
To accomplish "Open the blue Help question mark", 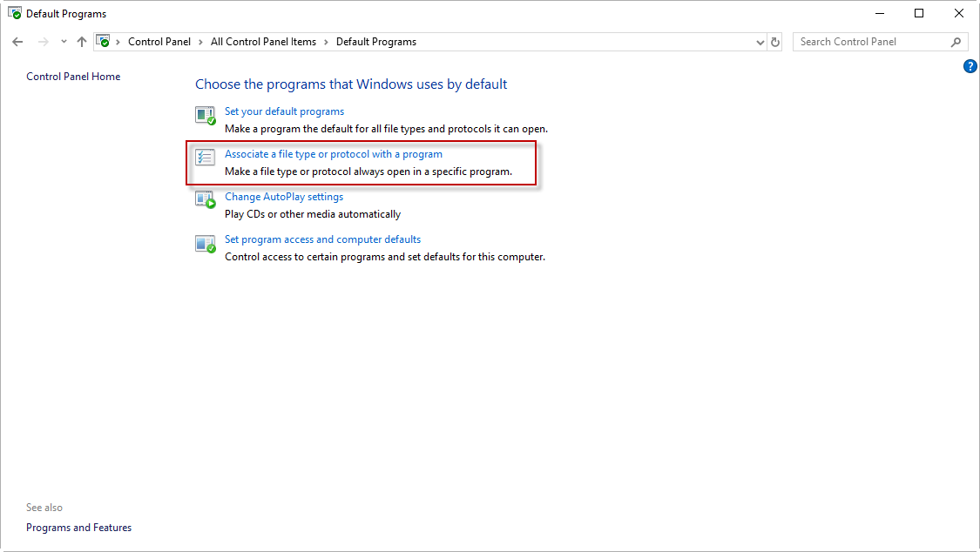I will 970,66.
